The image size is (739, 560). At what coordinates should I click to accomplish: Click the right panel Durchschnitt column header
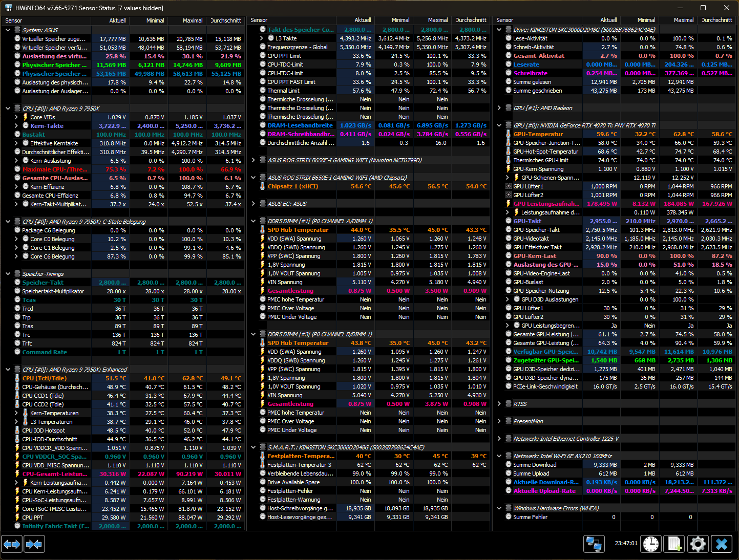tap(716, 20)
